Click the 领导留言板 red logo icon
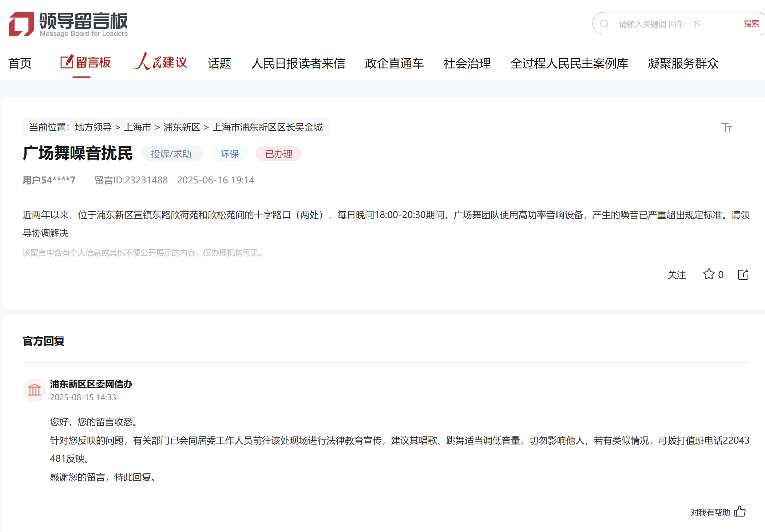This screenshot has width=765, height=532. [21, 24]
